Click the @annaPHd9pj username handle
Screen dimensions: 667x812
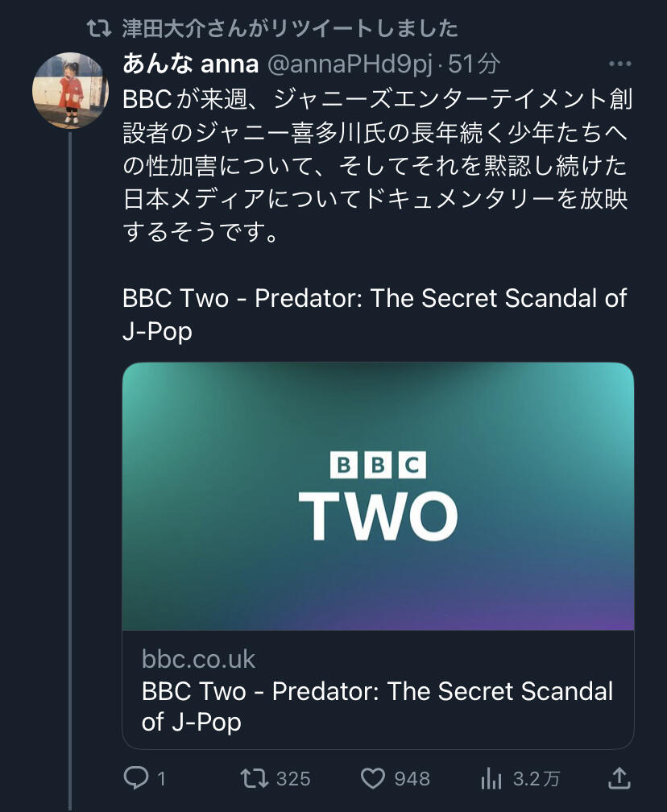pos(350,64)
